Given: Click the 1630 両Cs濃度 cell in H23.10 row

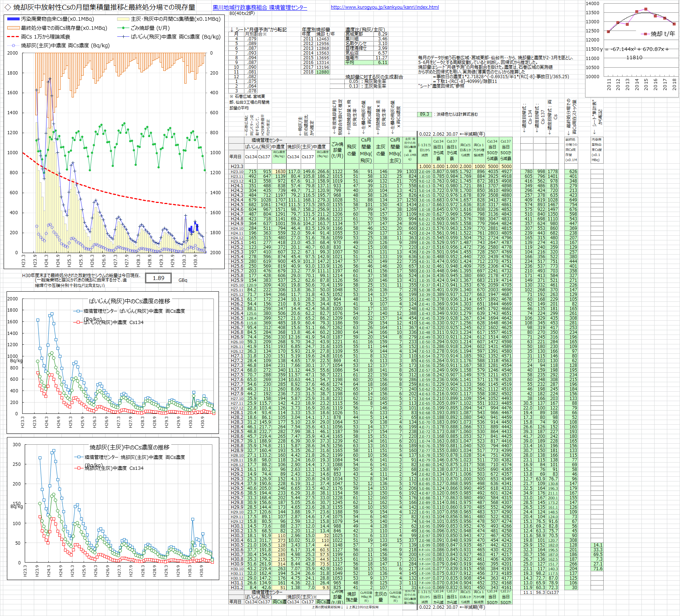Looking at the screenshot, I should [x=279, y=171].
